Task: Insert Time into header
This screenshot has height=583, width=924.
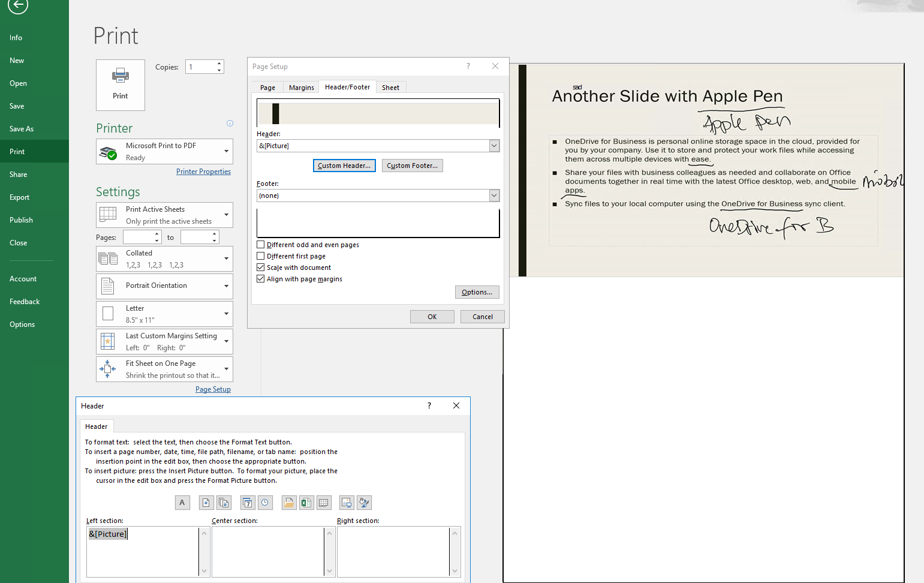Action: [265, 503]
